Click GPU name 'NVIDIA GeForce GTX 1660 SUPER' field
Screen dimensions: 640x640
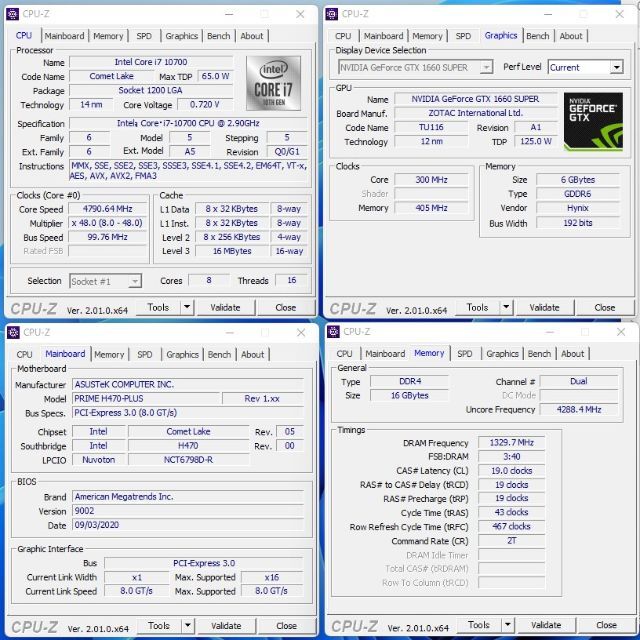click(x=476, y=99)
